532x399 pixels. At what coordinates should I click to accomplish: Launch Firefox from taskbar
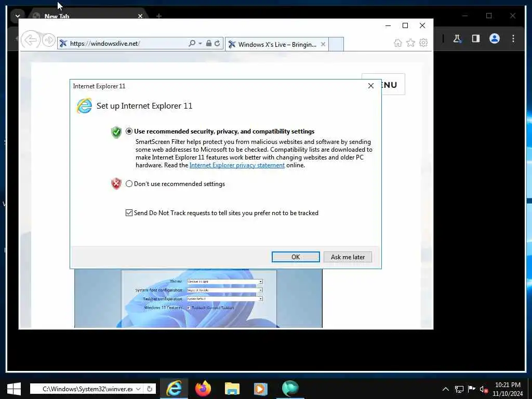(x=203, y=389)
